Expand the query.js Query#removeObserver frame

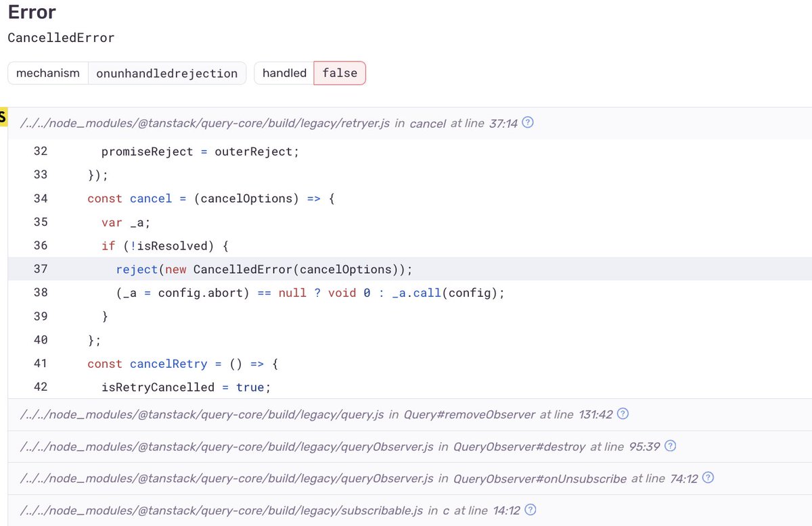[410, 414]
